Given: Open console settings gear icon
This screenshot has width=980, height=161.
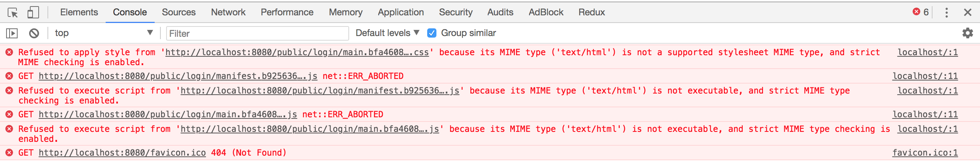Looking at the screenshot, I should [968, 33].
